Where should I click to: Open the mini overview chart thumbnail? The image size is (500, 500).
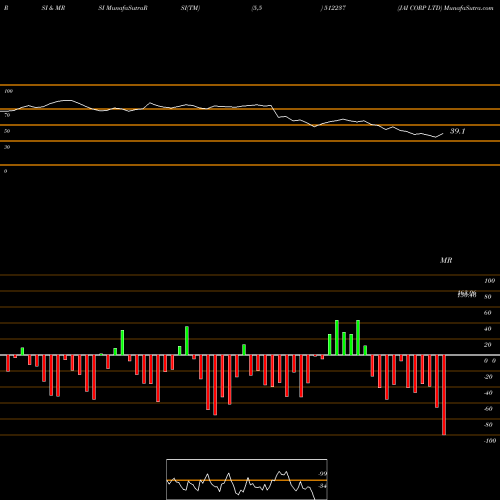pos(247,479)
